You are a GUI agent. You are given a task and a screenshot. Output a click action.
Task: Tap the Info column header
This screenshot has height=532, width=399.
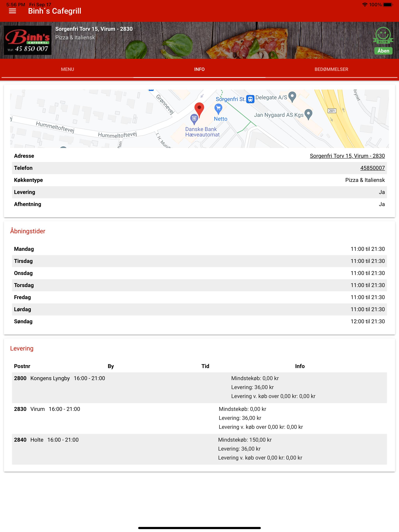point(300,366)
